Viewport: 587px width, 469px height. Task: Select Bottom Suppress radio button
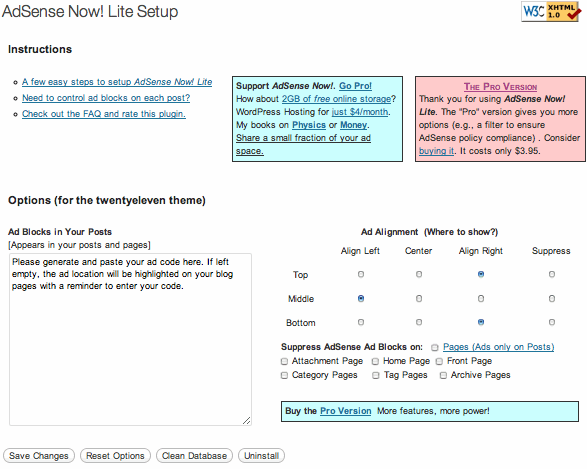[552, 322]
